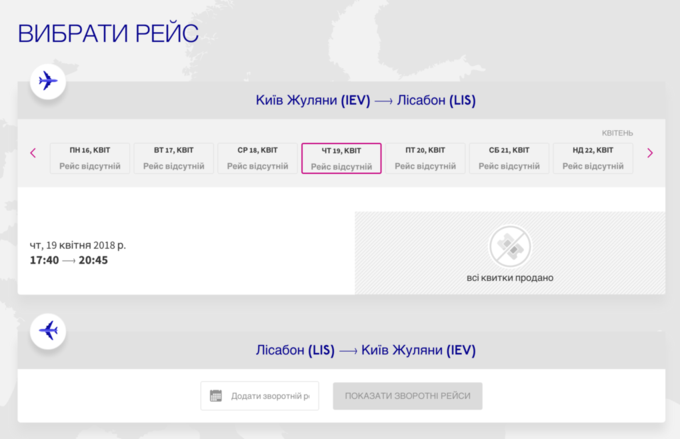Select the highlighted ЧТ 19, КВІТ date
680x439 pixels.
(341, 158)
